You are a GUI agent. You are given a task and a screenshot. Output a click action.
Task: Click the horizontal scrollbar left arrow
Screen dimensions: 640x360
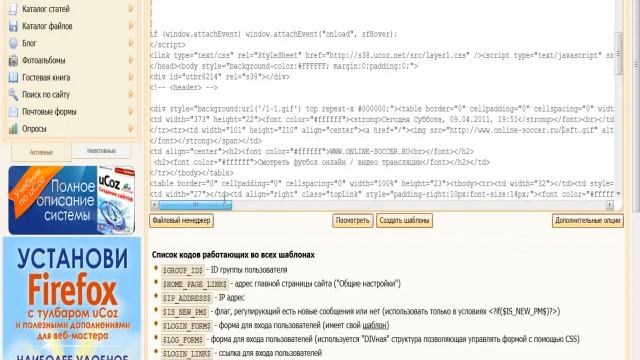click(x=155, y=205)
